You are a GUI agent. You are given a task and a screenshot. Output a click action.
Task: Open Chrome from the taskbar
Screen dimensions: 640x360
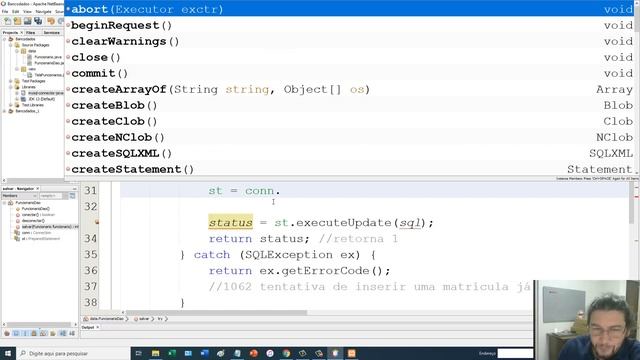click(x=286, y=353)
